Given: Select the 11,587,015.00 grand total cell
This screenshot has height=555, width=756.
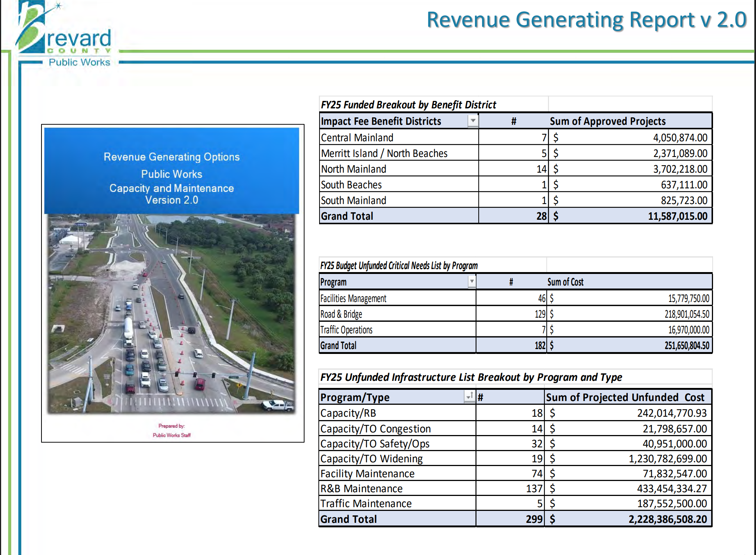Looking at the screenshot, I should tap(677, 216).
